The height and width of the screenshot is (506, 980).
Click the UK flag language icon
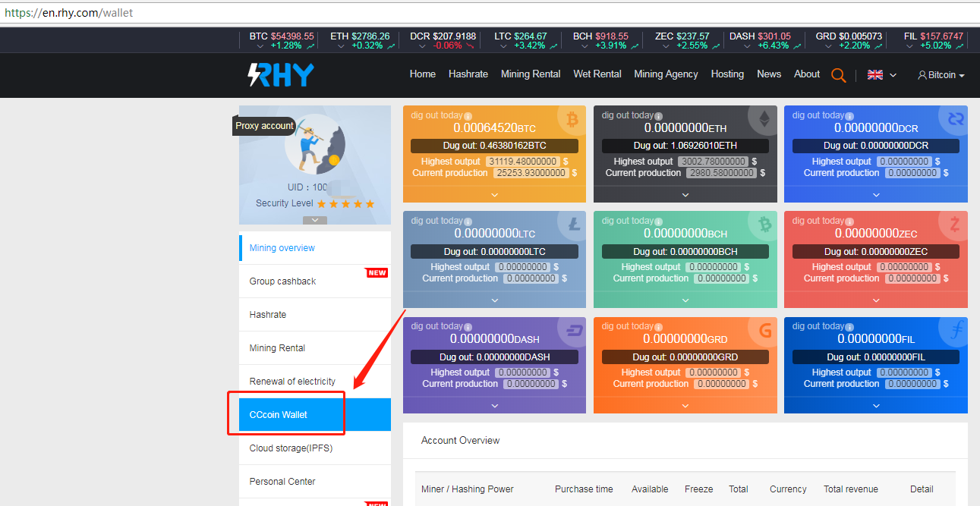pyautogui.click(x=875, y=74)
